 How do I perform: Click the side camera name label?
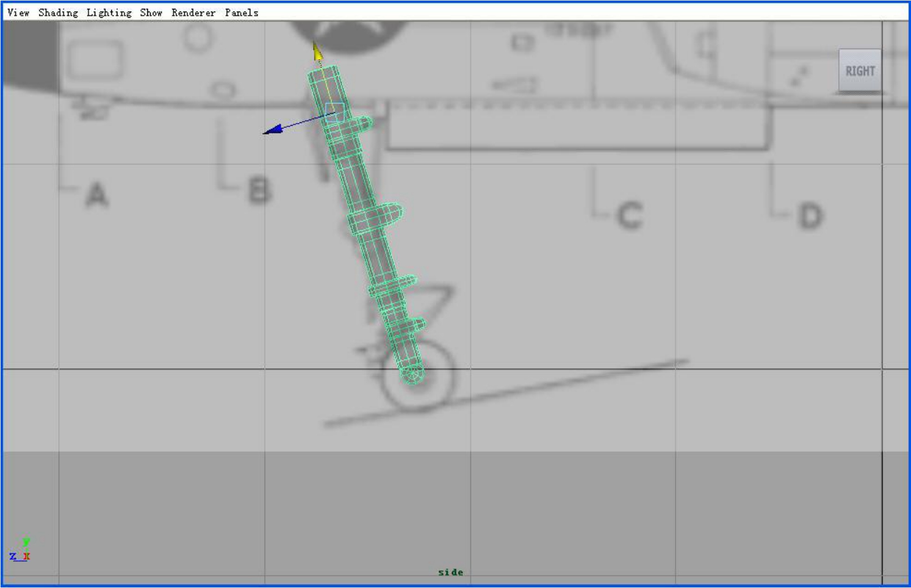[450, 572]
